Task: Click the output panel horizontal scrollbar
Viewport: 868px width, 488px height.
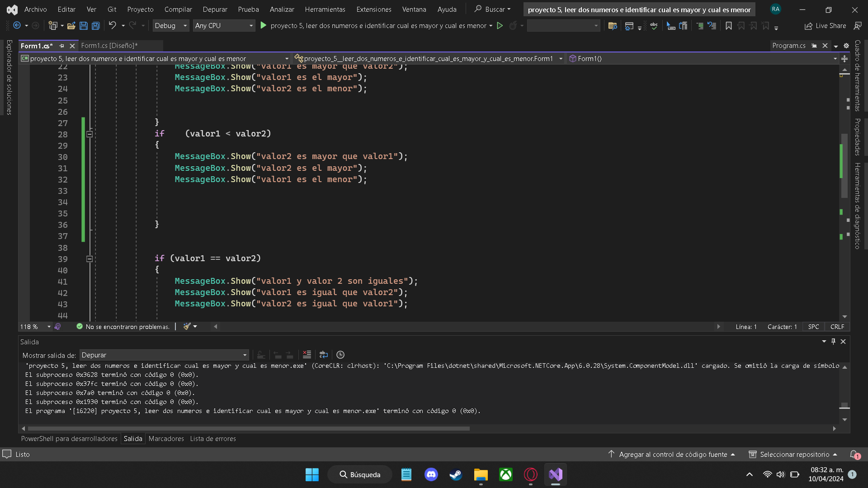Action: [x=249, y=428]
